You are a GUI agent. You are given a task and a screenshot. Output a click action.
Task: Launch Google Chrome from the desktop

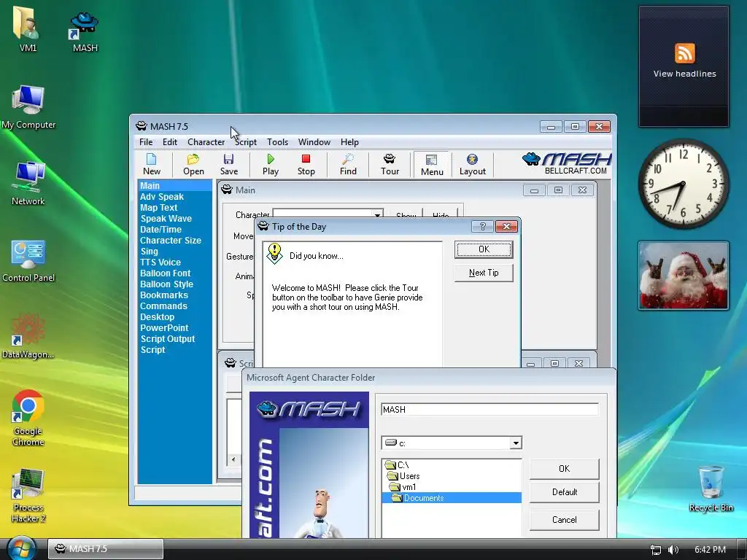click(x=28, y=418)
